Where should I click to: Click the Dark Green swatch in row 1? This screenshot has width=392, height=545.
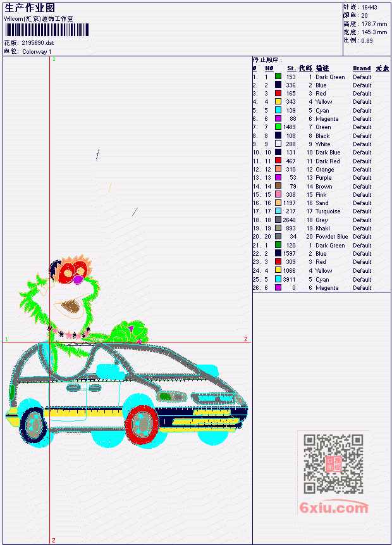(x=278, y=77)
